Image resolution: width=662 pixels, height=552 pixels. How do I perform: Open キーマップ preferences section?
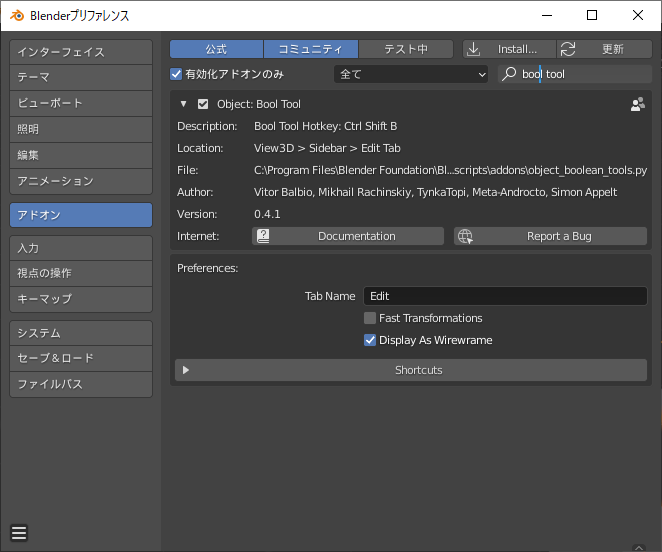pos(81,299)
